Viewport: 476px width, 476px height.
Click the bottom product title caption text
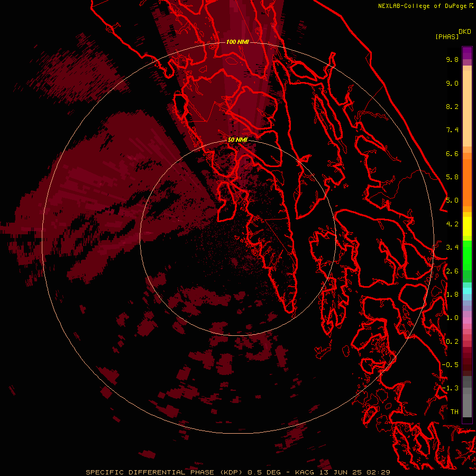coord(237,472)
